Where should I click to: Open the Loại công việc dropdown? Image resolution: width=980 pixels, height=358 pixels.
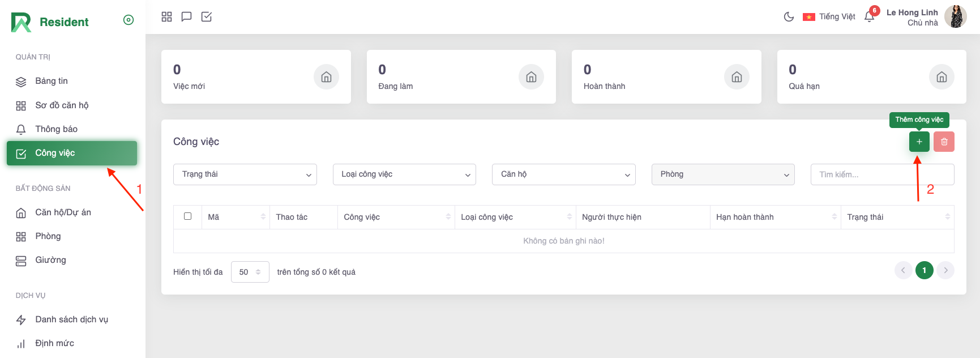(404, 174)
